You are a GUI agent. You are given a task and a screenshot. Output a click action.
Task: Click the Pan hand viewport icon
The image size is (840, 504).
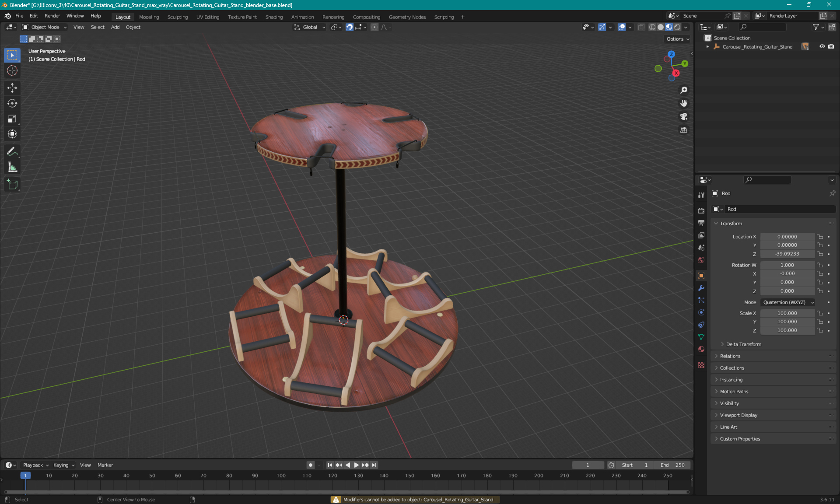(684, 103)
